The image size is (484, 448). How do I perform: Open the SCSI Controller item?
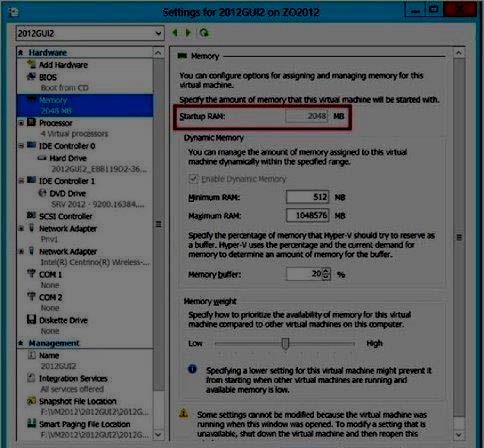(x=65, y=216)
